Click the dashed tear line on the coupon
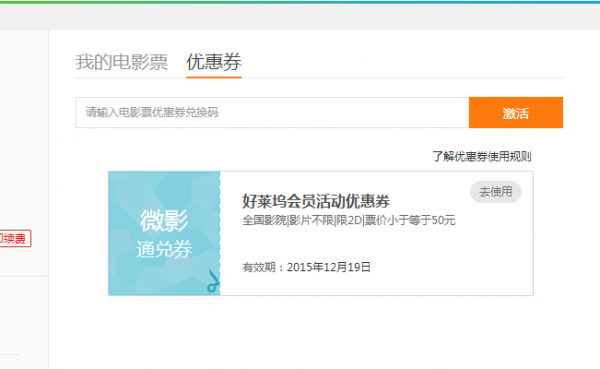Image resolution: width=600 pixels, height=369 pixels. (x=220, y=233)
